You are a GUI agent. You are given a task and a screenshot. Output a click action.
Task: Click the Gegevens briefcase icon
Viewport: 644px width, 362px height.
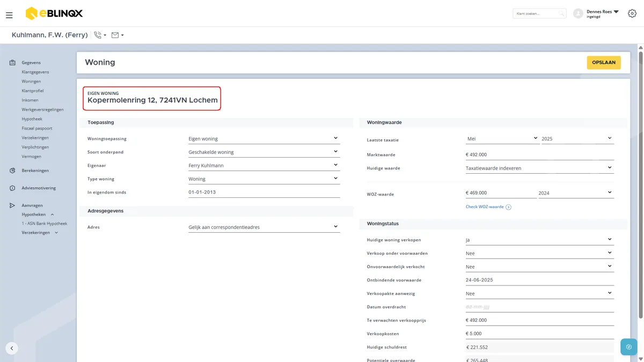pos(12,63)
